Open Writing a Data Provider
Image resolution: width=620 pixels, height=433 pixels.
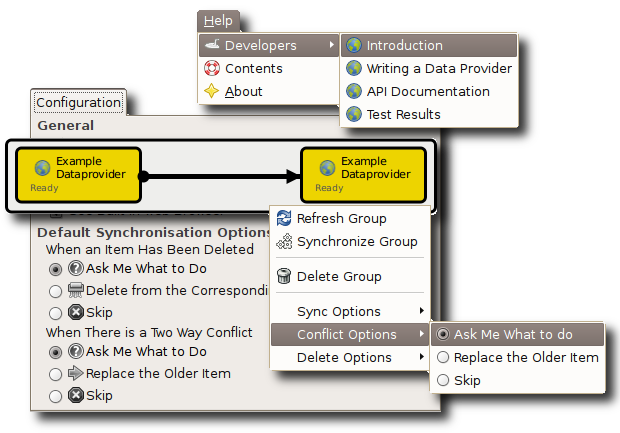point(429,68)
